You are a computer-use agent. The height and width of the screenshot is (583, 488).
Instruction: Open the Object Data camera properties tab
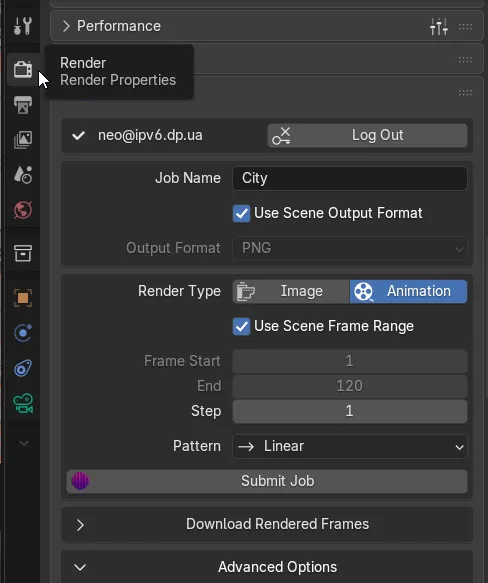point(23,403)
